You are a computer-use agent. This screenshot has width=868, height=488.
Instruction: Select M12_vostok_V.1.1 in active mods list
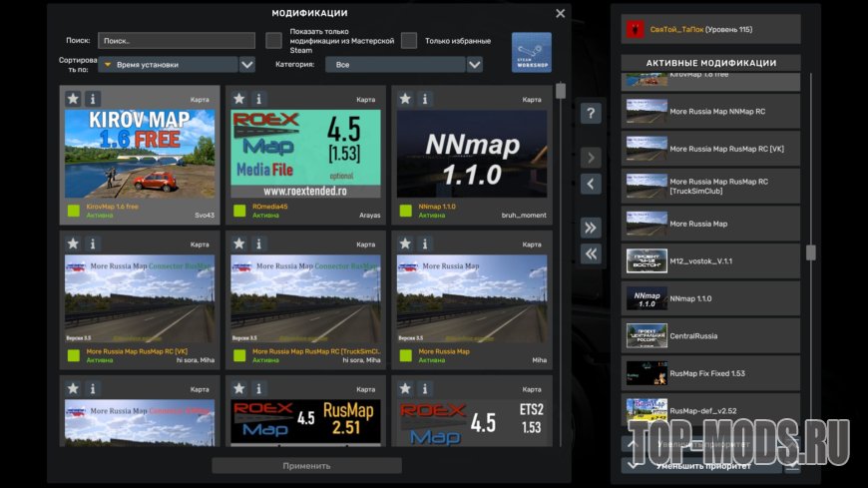(710, 260)
